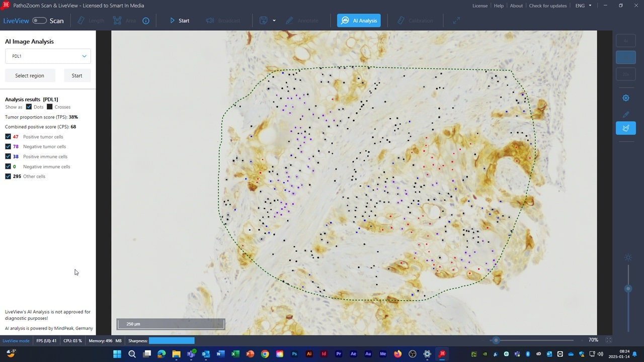Launch Photoshop from taskbar
644x362 pixels.
tap(294, 354)
